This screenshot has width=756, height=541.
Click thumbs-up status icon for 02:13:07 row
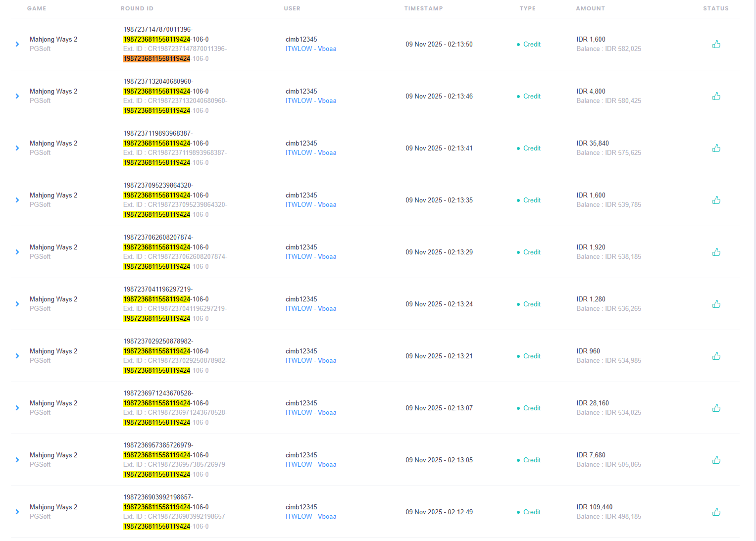coord(716,408)
